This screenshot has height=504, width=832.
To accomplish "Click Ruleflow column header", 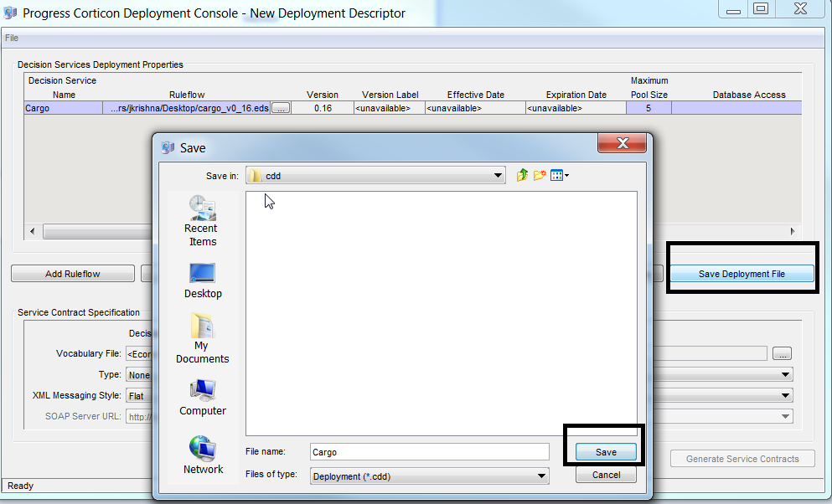I will pyautogui.click(x=187, y=95).
